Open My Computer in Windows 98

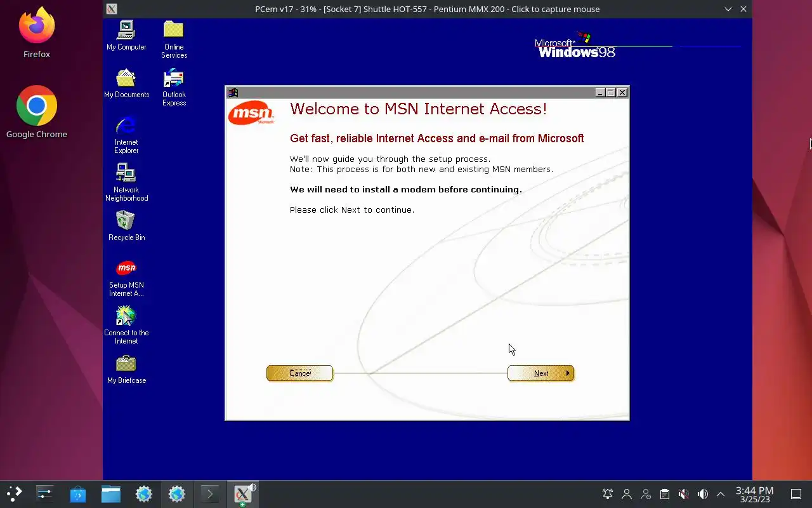pyautogui.click(x=126, y=36)
